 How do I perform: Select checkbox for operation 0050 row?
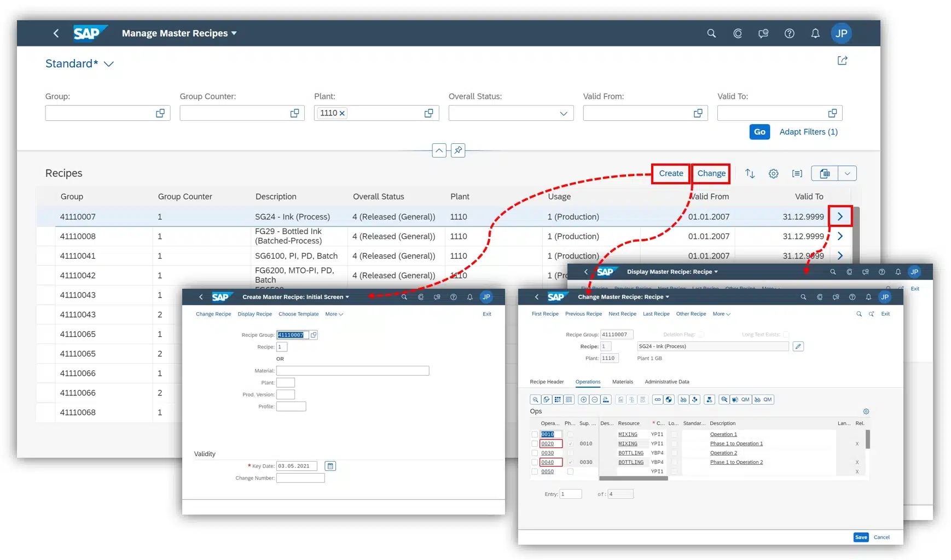[535, 471]
